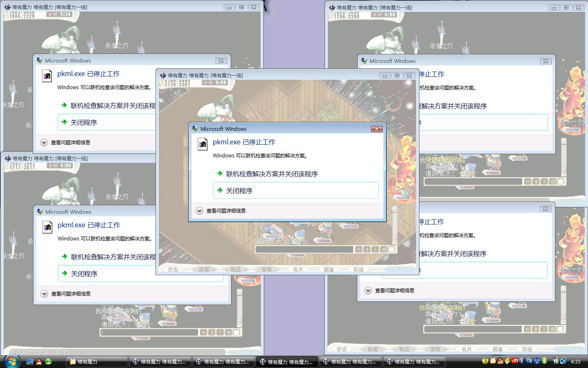Focus the chat input in center game window
This screenshot has height=368, width=588.
304,249
